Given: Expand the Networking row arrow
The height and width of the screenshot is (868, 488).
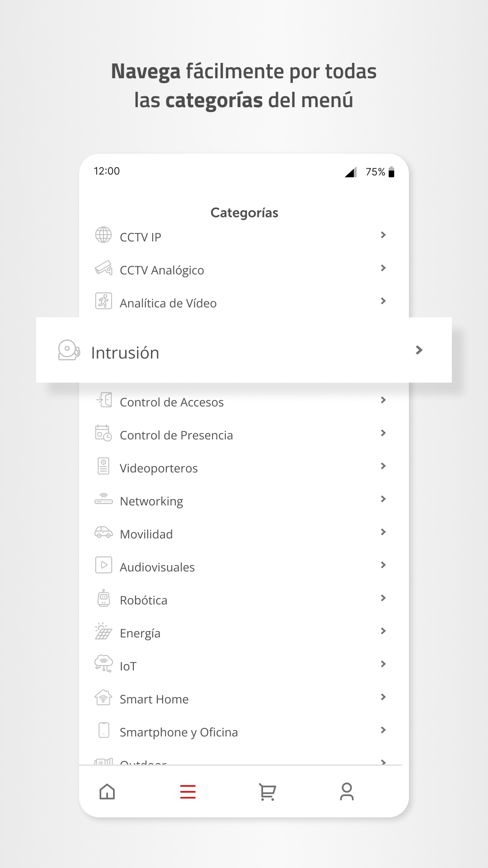Looking at the screenshot, I should [x=383, y=499].
